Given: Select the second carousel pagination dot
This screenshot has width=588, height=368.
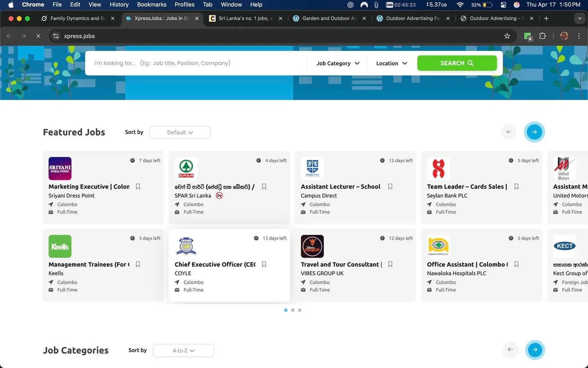Looking at the screenshot, I should point(293,310).
